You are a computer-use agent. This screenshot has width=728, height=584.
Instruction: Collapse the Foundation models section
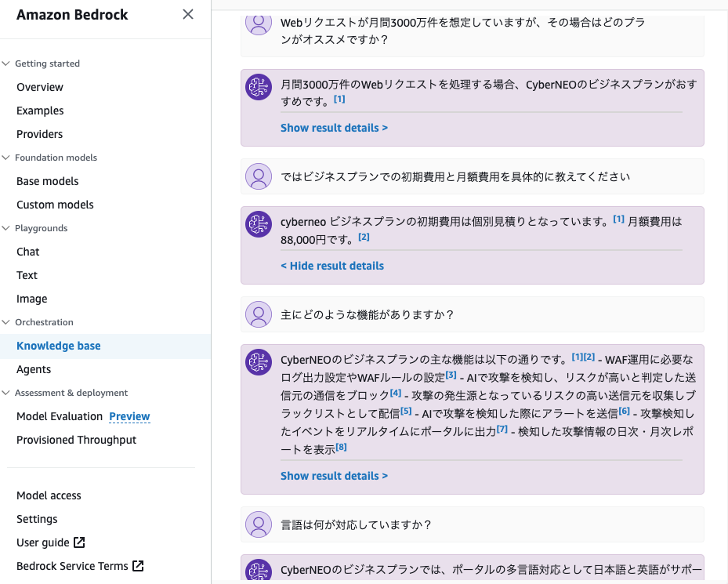(x=6, y=158)
